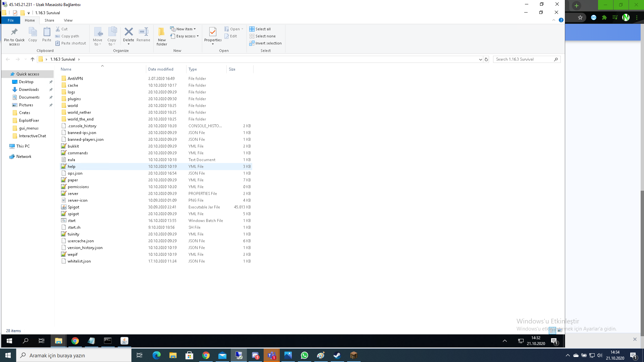Click remote taskbar command prompt icon
Image resolution: width=644 pixels, height=362 pixels.
pyautogui.click(x=108, y=341)
